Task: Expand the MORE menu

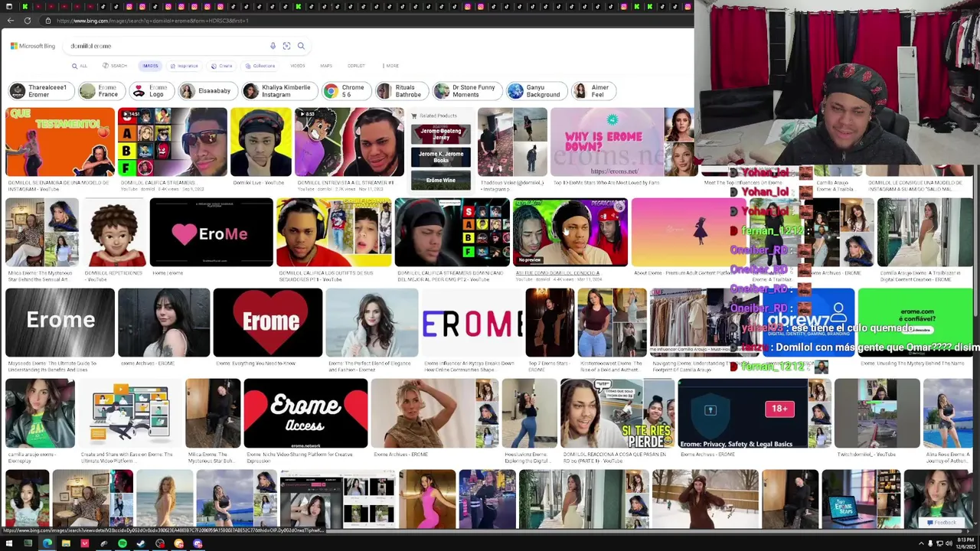Action: coord(390,66)
